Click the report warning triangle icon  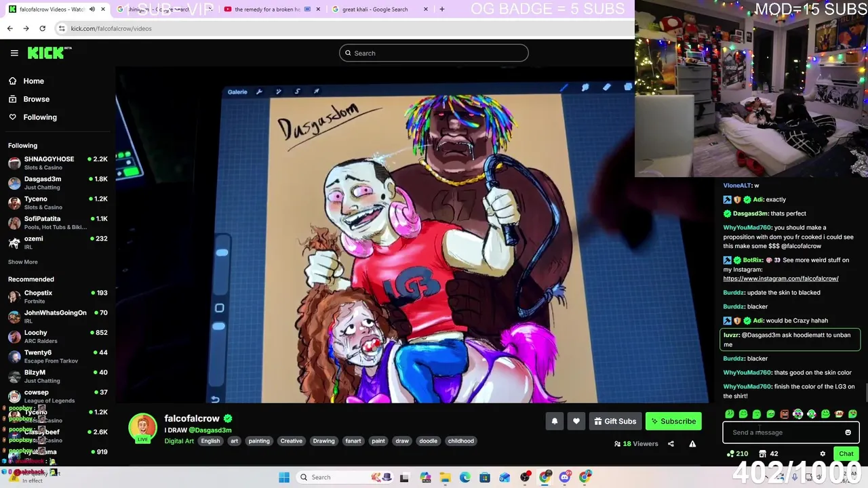(x=692, y=444)
